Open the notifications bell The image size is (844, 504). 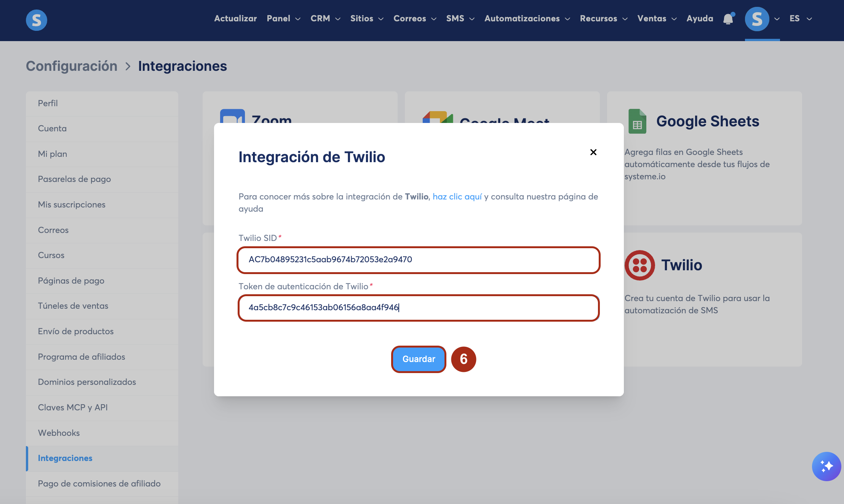[728, 19]
